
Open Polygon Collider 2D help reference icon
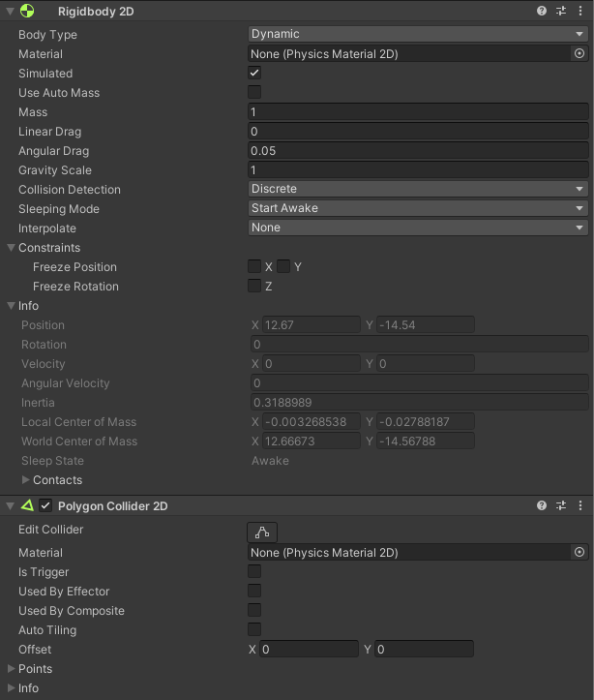coord(543,505)
